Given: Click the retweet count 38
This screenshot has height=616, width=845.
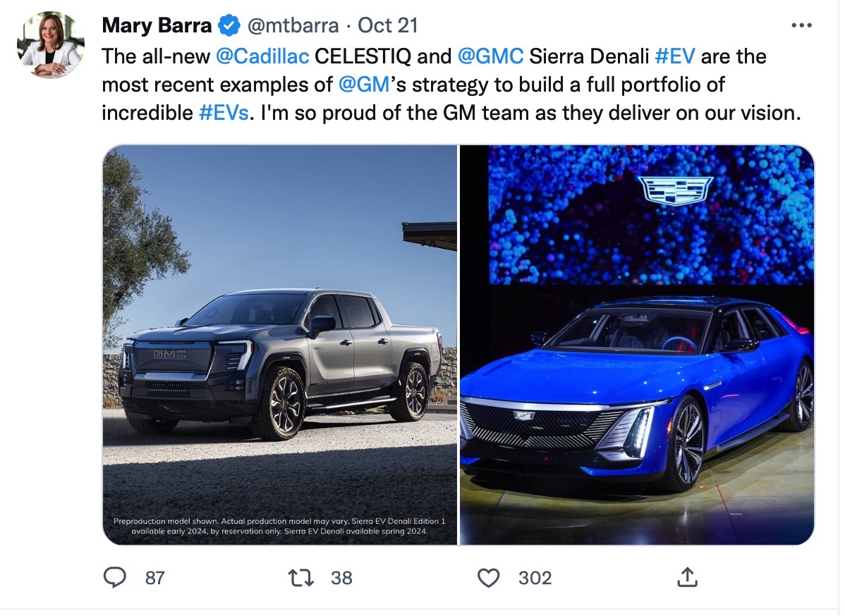Looking at the screenshot, I should (341, 578).
